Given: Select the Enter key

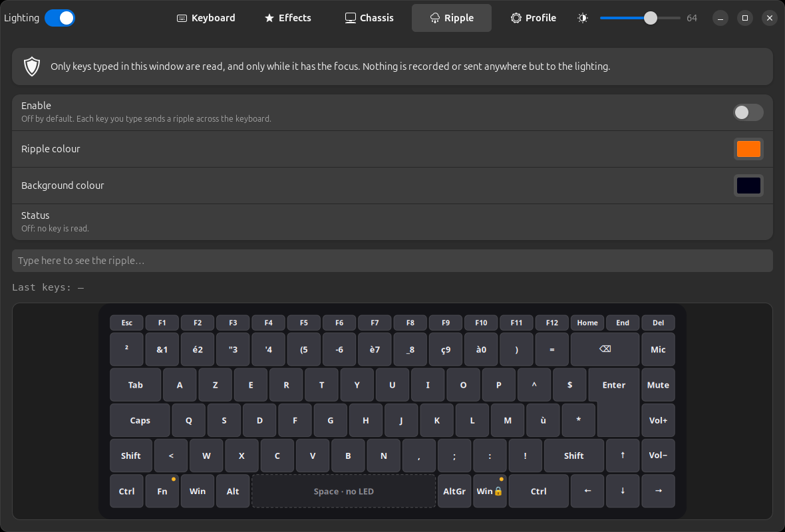Looking at the screenshot, I should 614,385.
